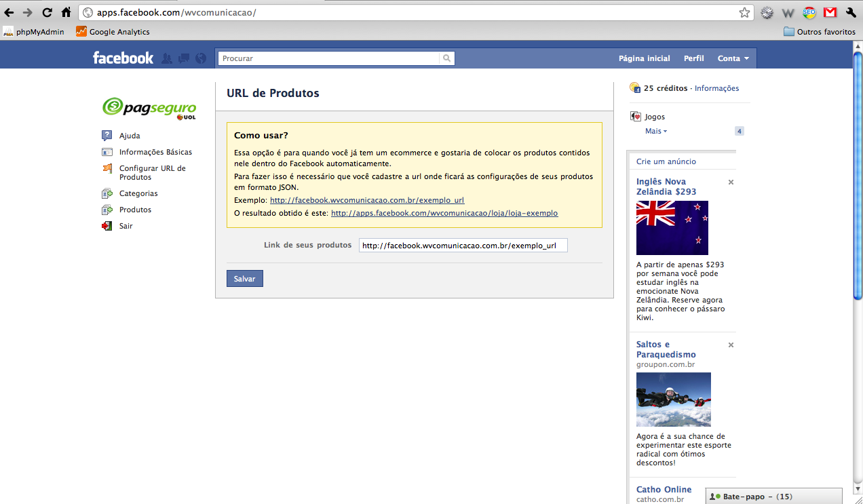This screenshot has height=504, width=863.
Task: Close the Saltos e Paraquedismo ad
Action: click(731, 345)
